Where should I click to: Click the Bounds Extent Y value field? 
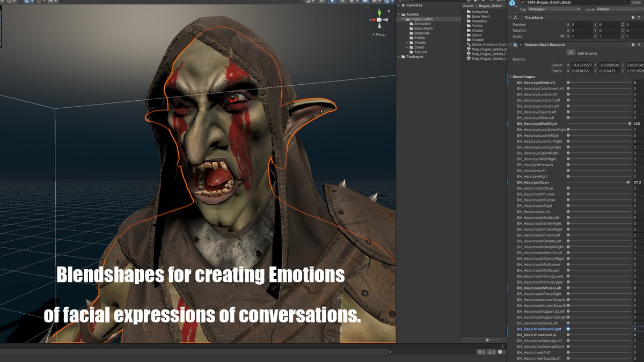pyautogui.click(x=608, y=71)
